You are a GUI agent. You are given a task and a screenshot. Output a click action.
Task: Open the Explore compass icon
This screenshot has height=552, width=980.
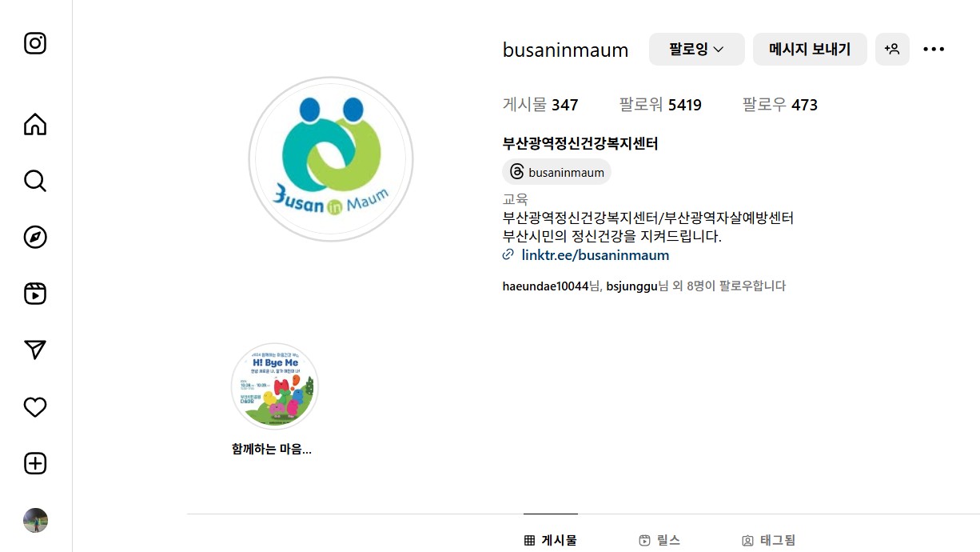(35, 238)
